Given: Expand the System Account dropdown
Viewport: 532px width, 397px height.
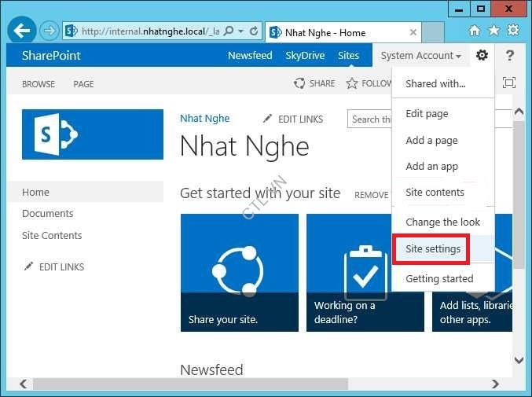Looking at the screenshot, I should 420,55.
